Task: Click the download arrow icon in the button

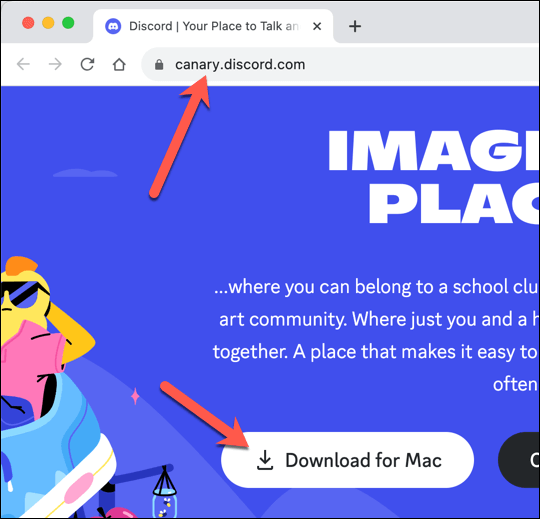Action: click(x=265, y=460)
